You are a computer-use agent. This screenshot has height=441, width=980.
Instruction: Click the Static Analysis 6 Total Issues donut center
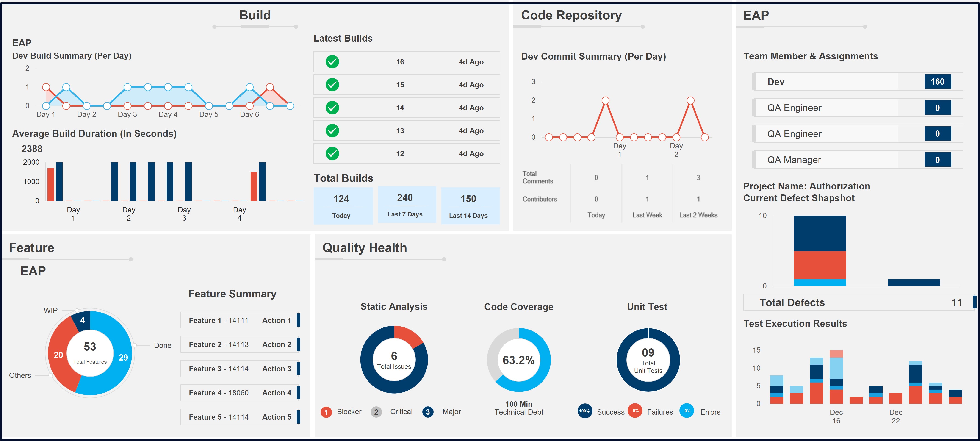(x=394, y=360)
